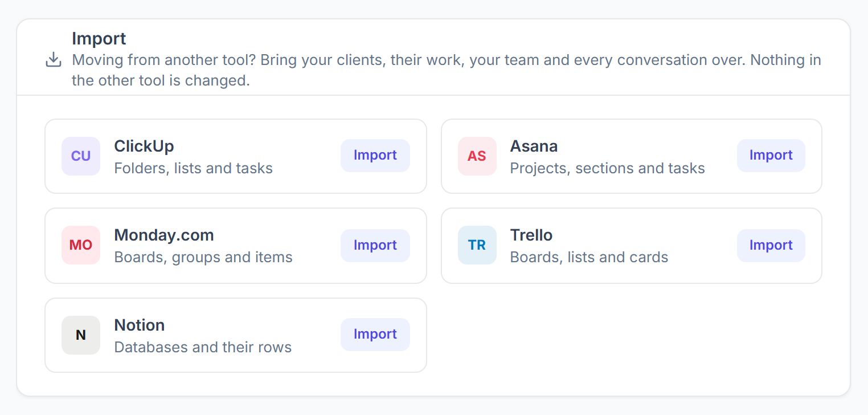This screenshot has height=415, width=868.
Task: Click the "Moving from another tool?" description text
Action: 447,70
